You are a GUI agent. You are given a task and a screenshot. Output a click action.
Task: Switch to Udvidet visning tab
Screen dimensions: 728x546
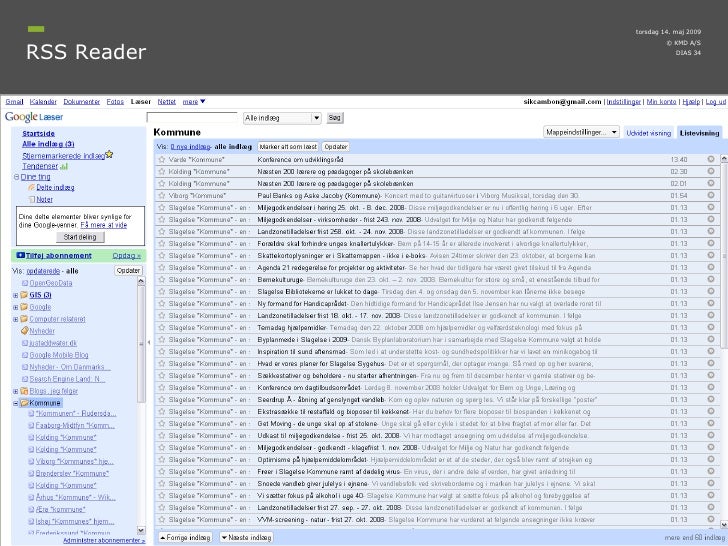click(649, 133)
